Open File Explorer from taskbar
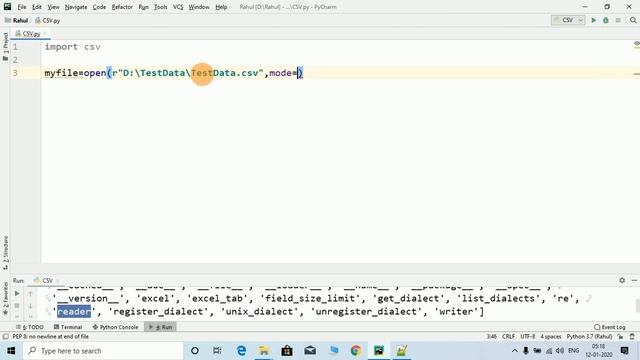This screenshot has width=640, height=360. 264,351
